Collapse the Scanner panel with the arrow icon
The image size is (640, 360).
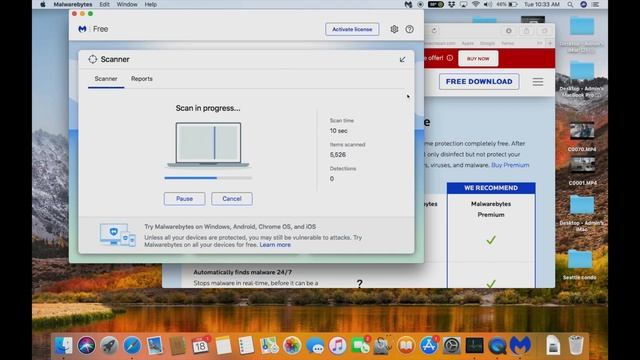[402, 60]
